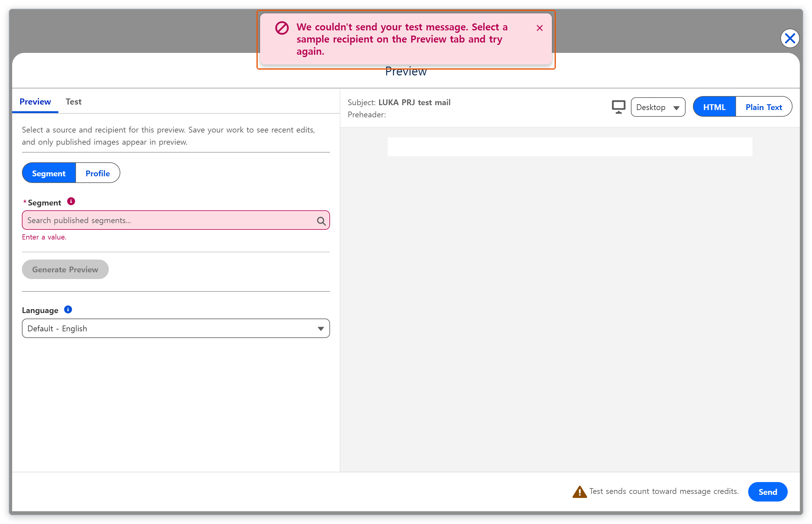Click the required Segment field label
The height and width of the screenshot is (524, 812).
tap(42, 203)
